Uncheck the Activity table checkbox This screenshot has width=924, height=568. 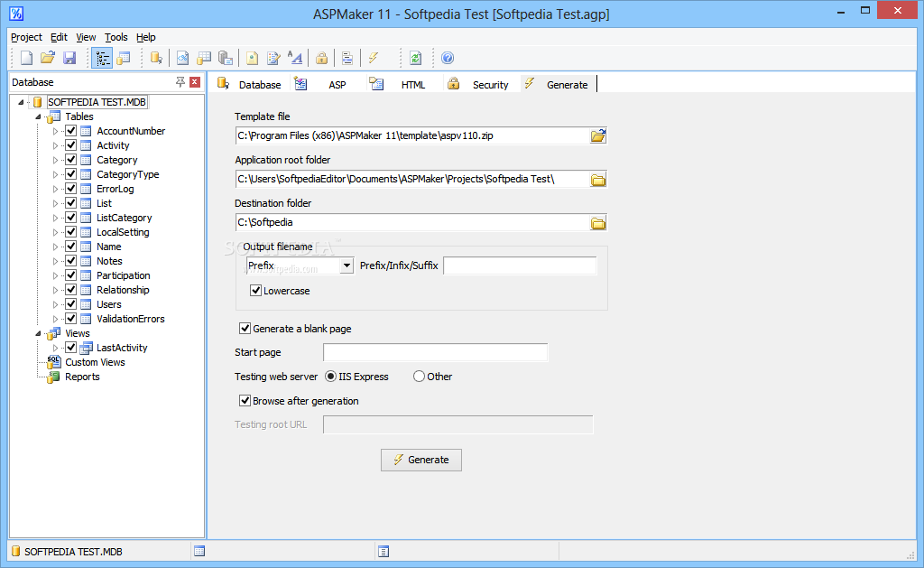point(70,145)
